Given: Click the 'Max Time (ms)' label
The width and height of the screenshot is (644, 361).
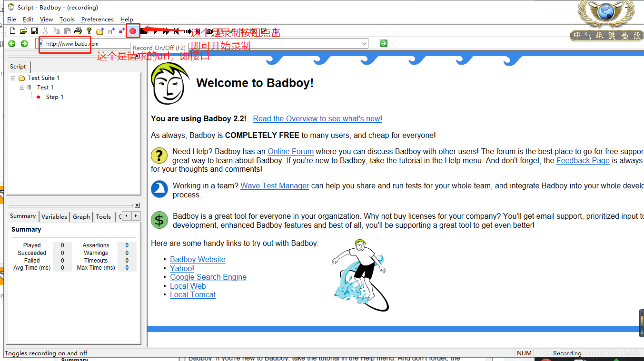Looking at the screenshot, I should click(x=96, y=268).
